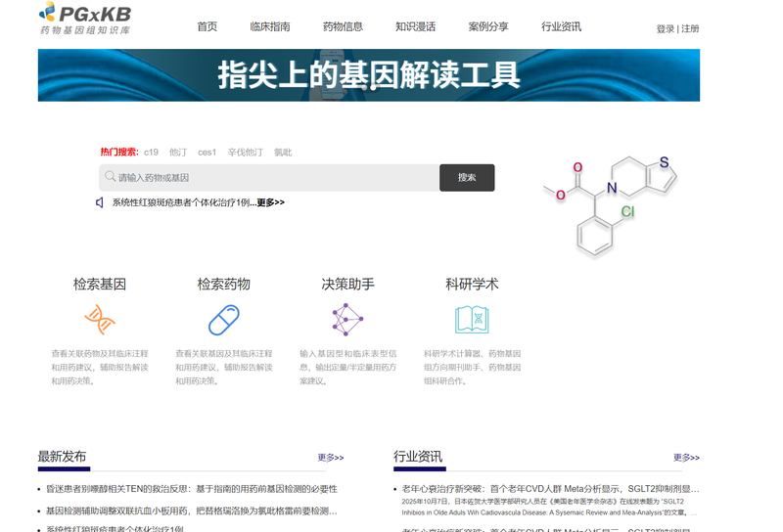Click the PGxKB logo
783x532 pixels.
pyautogui.click(x=84, y=19)
